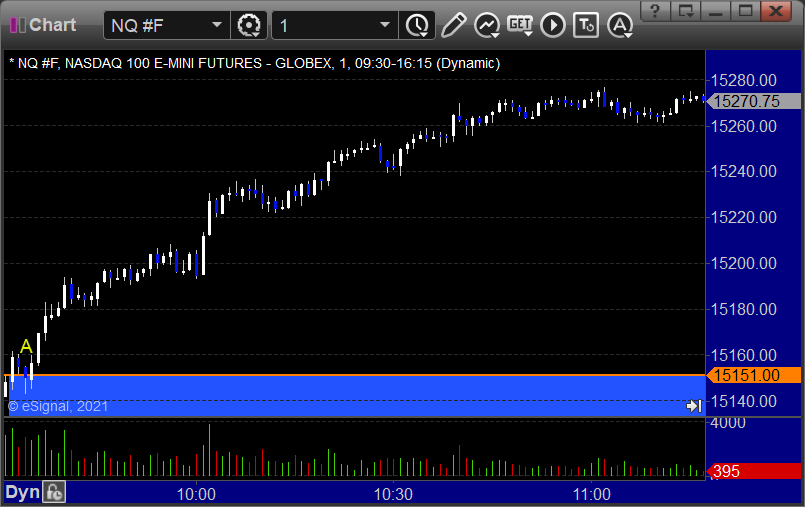Open the studies chart-line icon
Viewport: 805px width, 507px height.
(x=487, y=25)
